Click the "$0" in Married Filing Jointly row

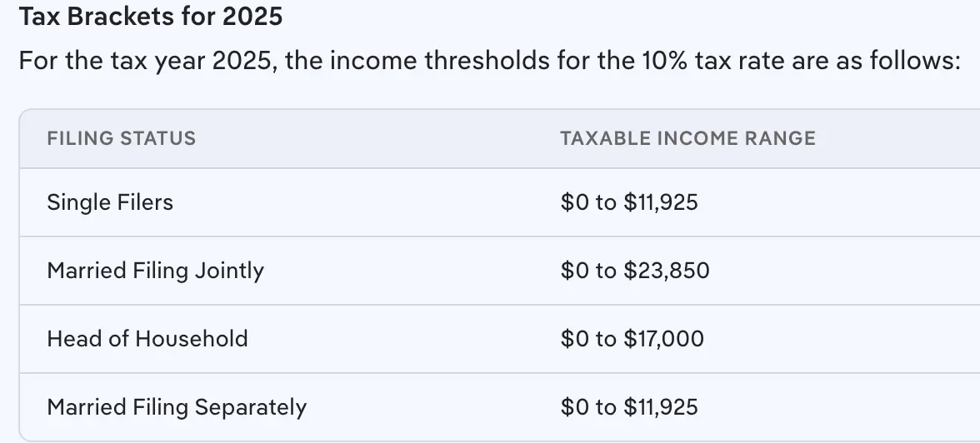(574, 271)
